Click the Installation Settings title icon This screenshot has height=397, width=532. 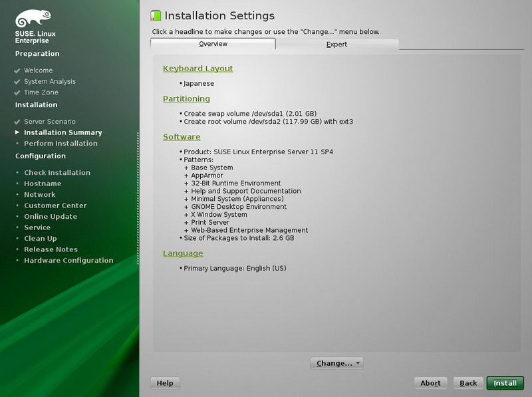156,15
